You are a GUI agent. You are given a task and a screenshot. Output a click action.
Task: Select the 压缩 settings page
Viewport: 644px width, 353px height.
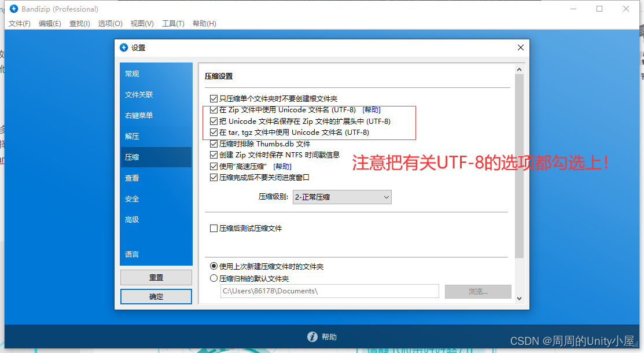click(156, 157)
